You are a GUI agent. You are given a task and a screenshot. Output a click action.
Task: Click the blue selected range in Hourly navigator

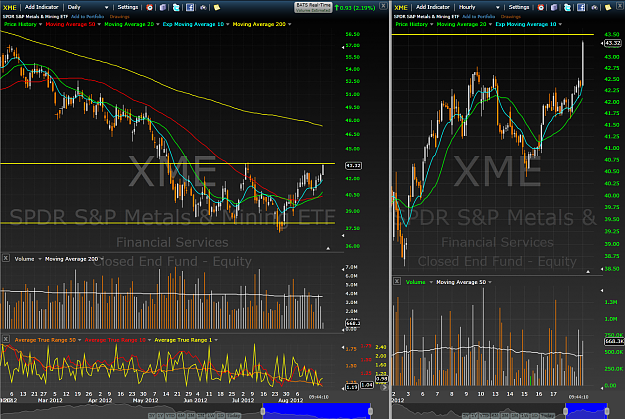pyautogui.click(x=586, y=411)
